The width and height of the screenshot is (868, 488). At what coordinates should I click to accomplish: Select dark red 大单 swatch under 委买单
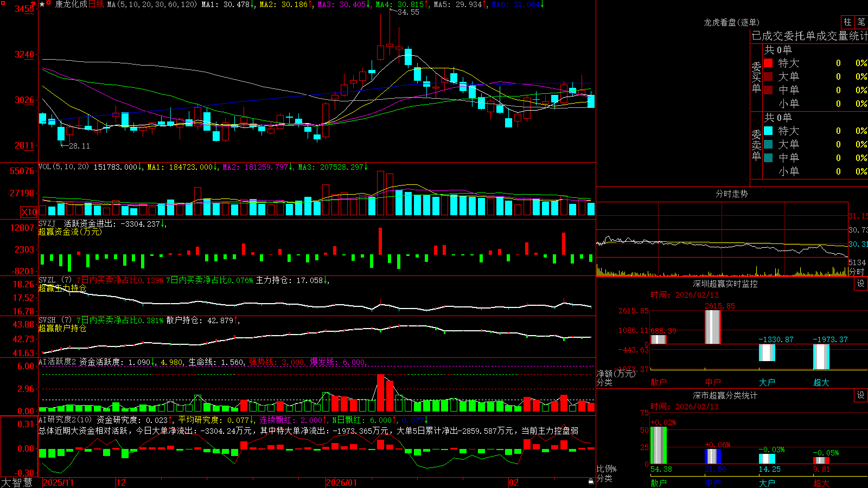(x=768, y=76)
